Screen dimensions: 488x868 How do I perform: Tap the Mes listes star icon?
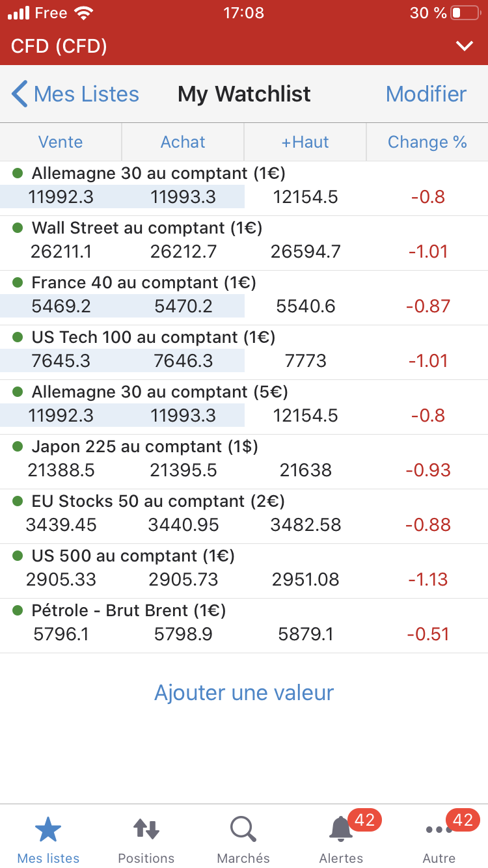[48, 830]
